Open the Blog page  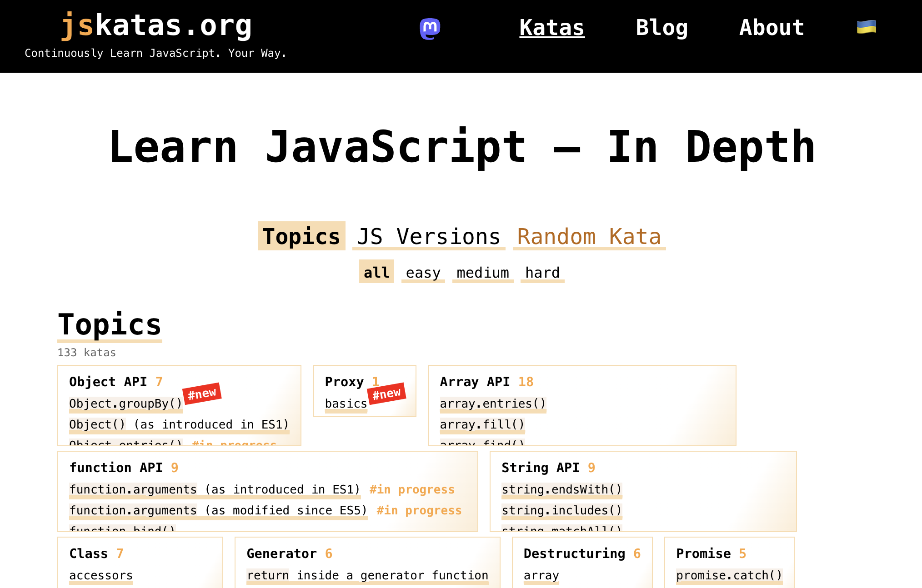661,28
